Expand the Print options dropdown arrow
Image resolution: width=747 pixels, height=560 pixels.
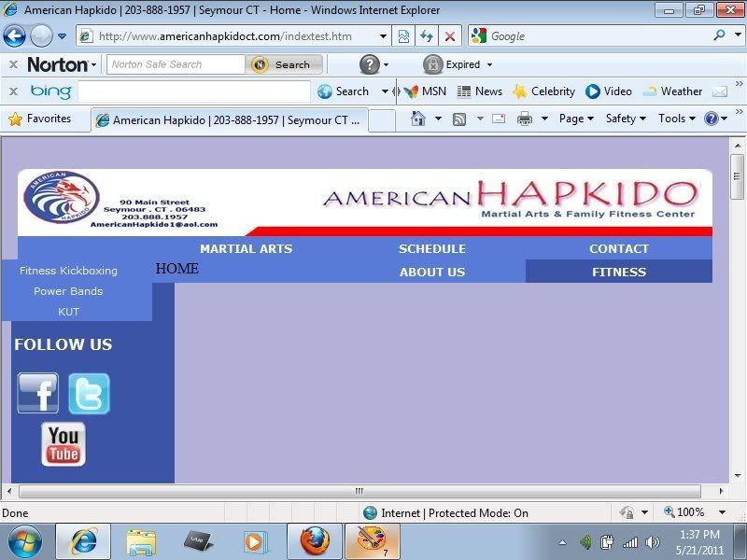[x=544, y=119]
